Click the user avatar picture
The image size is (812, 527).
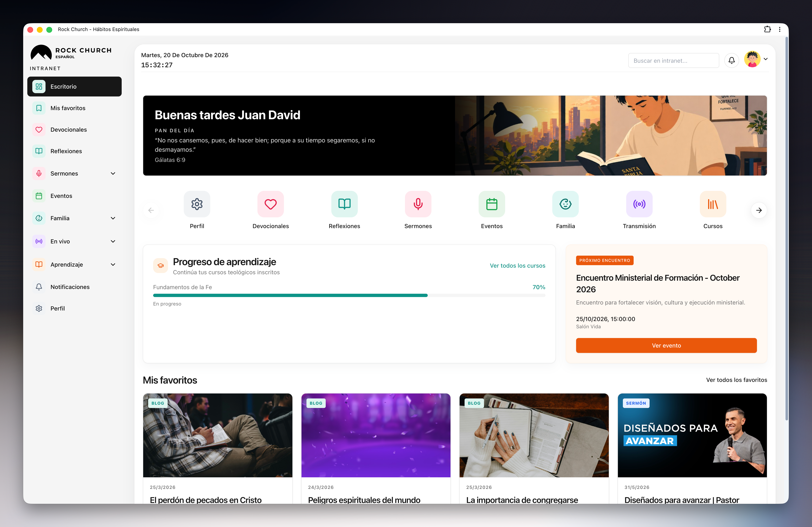752,59
